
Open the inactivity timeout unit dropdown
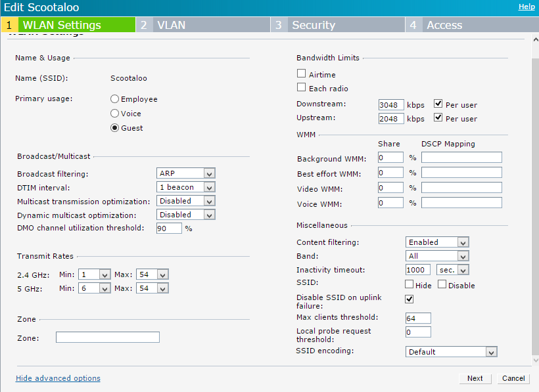[x=453, y=270]
